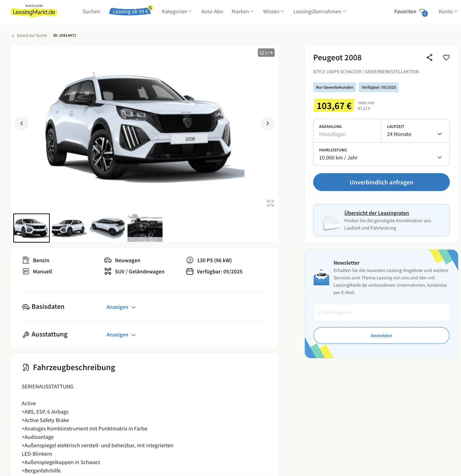This screenshot has width=461, height=476.
Task: Open the Kategorien menu
Action: tap(177, 12)
